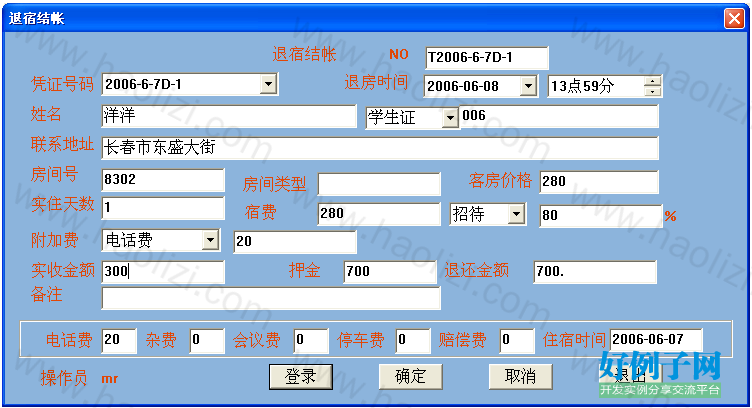Click the 杂费 field showing 0
752x408 pixels.
pyautogui.click(x=207, y=341)
